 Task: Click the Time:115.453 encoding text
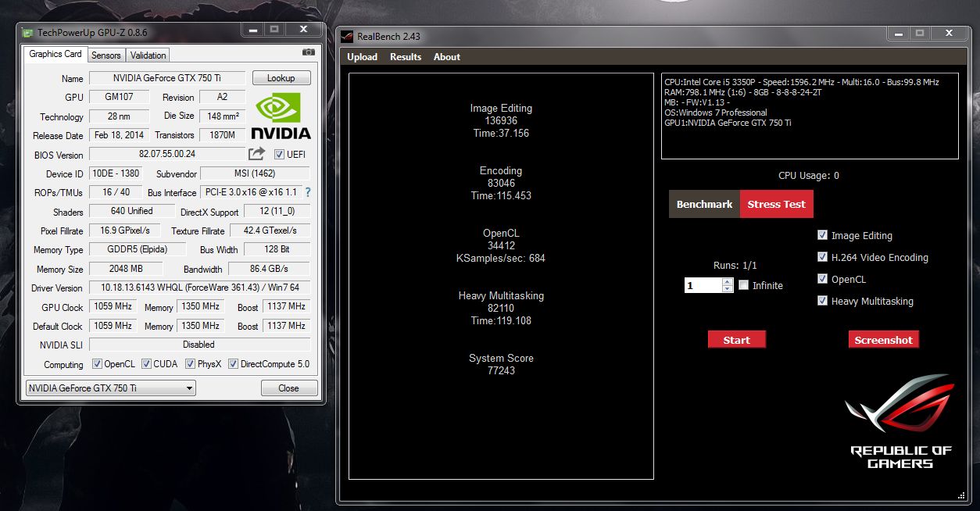coord(501,196)
